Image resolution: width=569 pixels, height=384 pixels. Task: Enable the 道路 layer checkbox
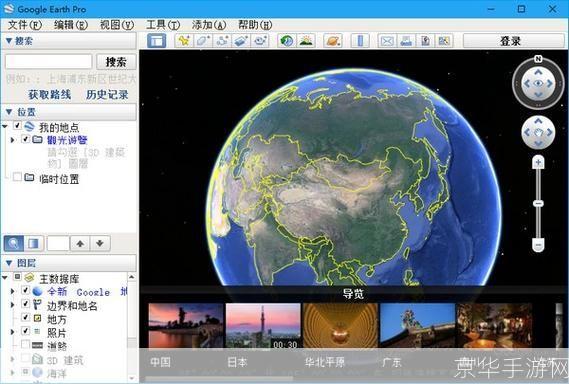25,344
